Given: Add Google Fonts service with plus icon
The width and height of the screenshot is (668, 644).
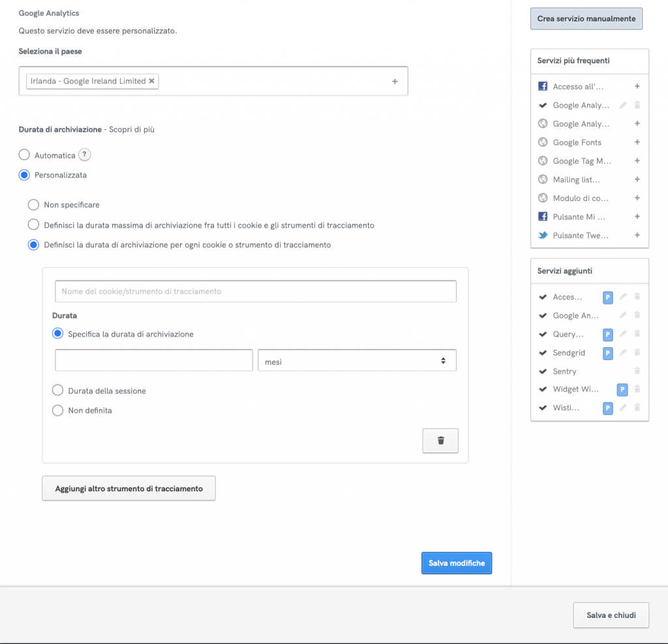Looking at the screenshot, I should coord(637,142).
